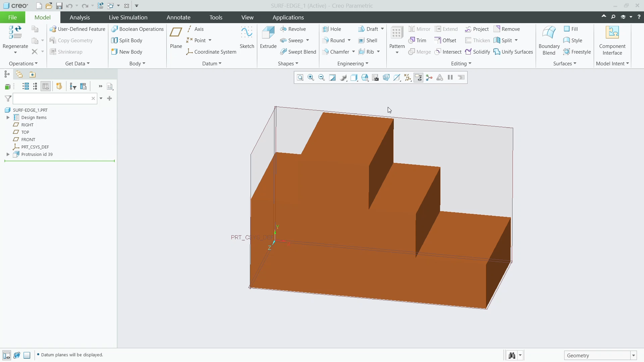Toggle the navigator pane display icon
This screenshot has width=644, height=362.
(6, 355)
